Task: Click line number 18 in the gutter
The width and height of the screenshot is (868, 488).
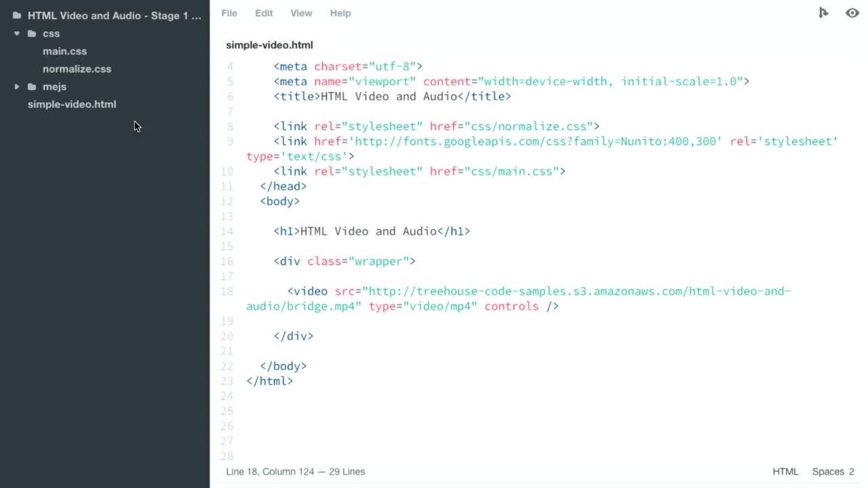Action: click(227, 291)
